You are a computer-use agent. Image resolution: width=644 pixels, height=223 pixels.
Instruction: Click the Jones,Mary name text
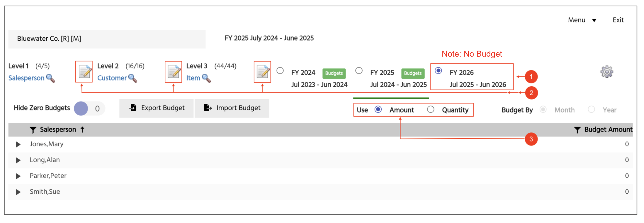tap(47, 144)
